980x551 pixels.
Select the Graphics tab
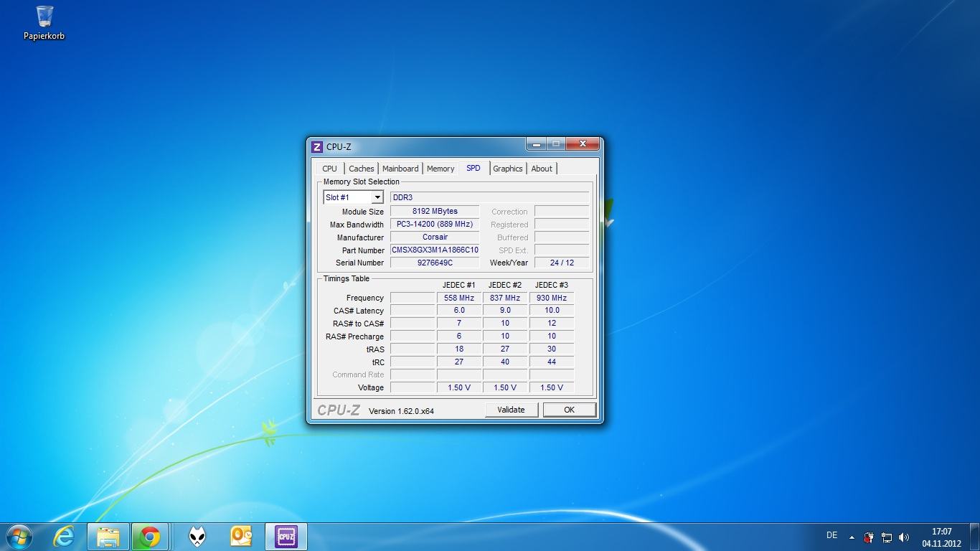[507, 169]
